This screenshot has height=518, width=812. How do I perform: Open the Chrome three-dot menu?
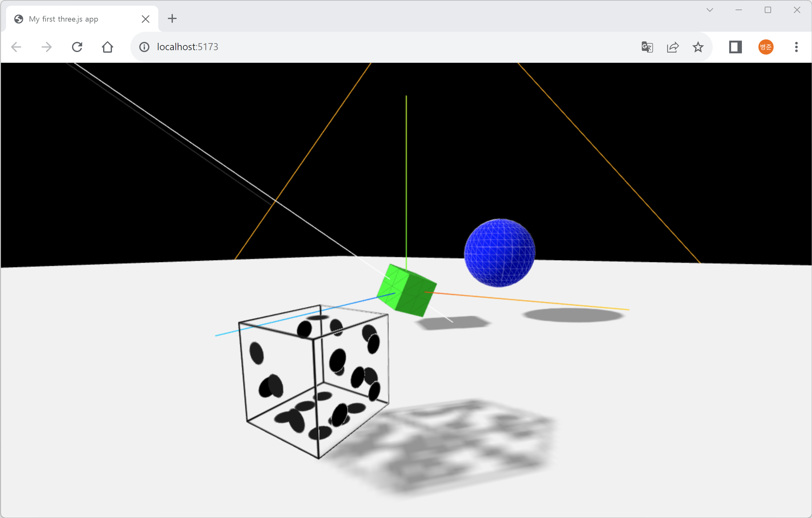pos(796,47)
